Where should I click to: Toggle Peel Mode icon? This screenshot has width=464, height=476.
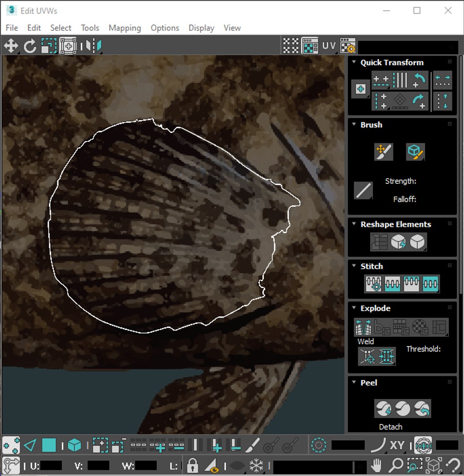tap(403, 409)
